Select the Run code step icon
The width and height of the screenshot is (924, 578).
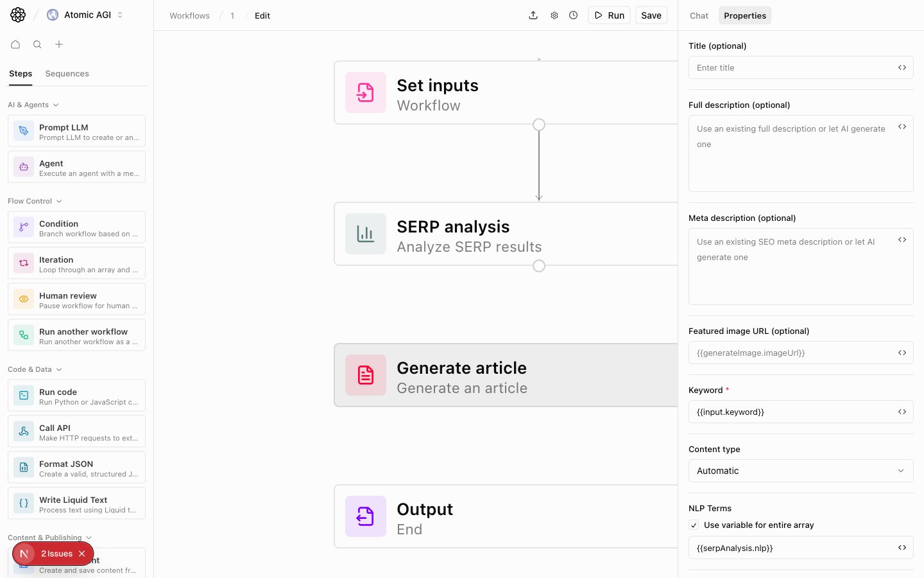(24, 396)
